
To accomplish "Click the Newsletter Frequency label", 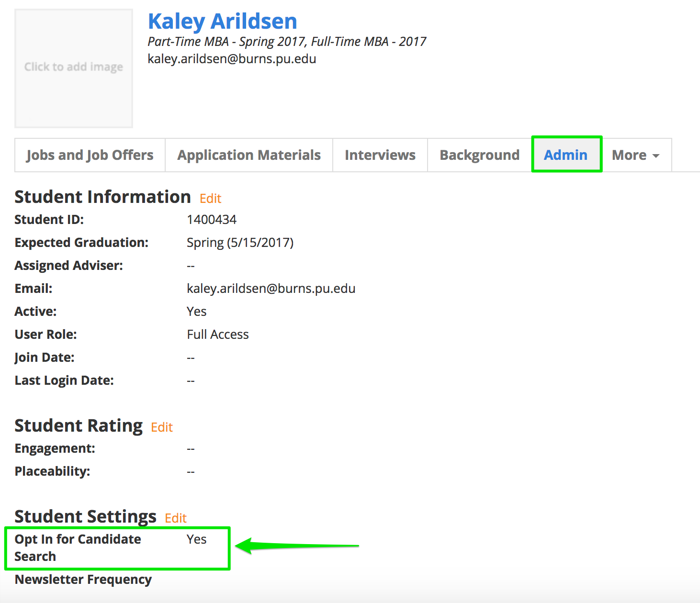I will (83, 580).
